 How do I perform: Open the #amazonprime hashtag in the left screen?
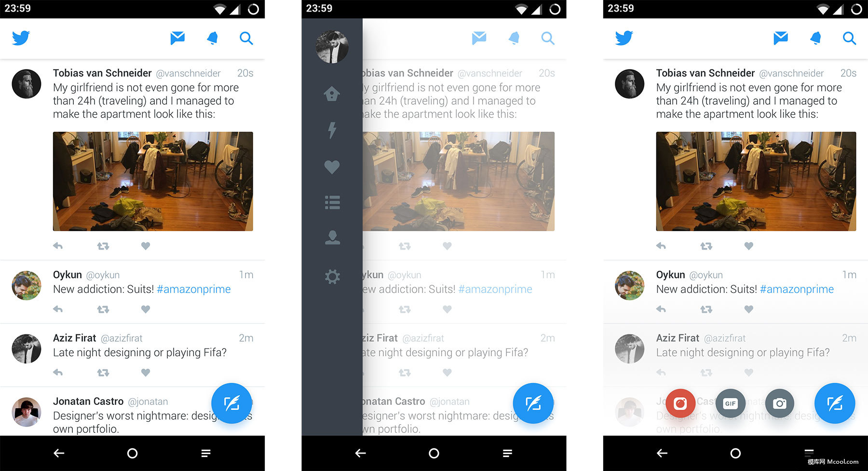point(194,289)
